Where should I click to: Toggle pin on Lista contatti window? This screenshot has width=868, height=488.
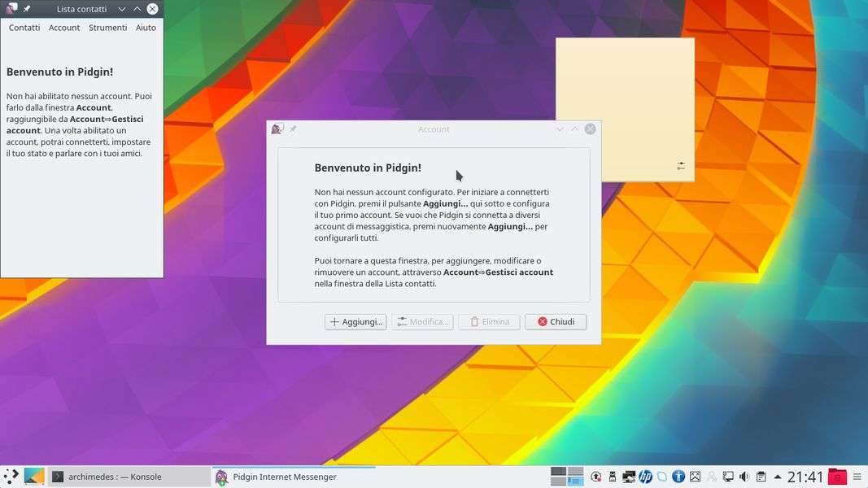pos(27,9)
